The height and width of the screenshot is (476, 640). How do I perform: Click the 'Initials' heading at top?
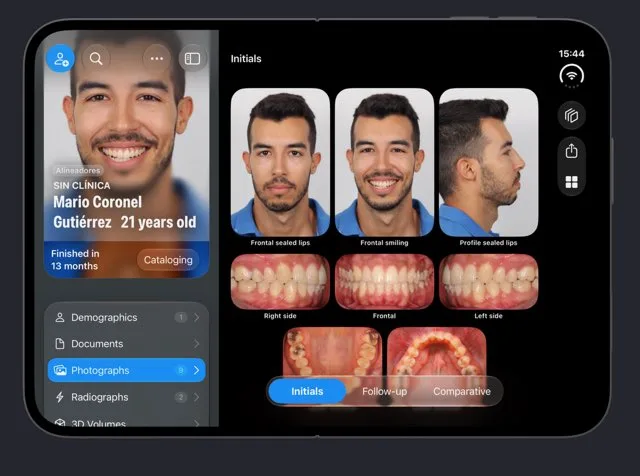point(246,59)
